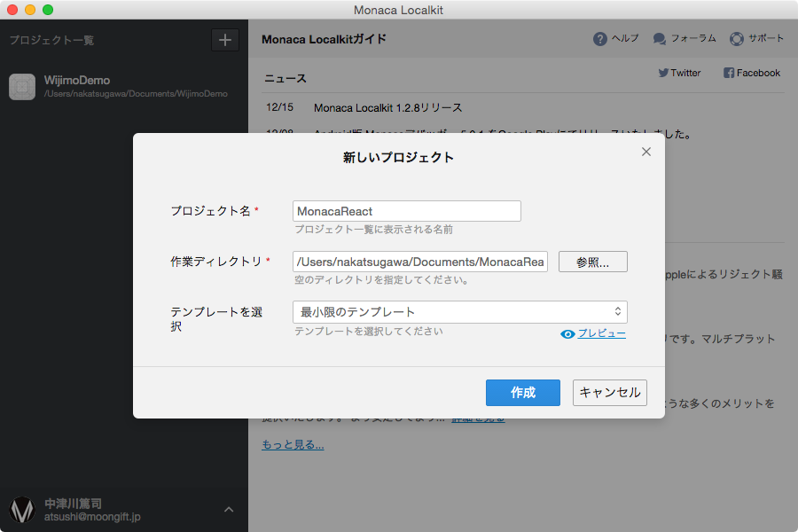
Task: Click the eye preview icon
Action: pyautogui.click(x=568, y=334)
